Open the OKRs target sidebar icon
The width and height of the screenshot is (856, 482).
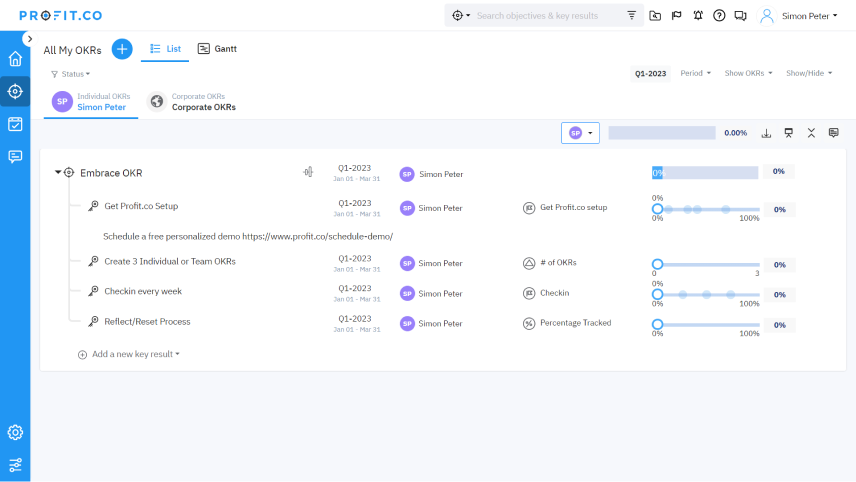15,91
